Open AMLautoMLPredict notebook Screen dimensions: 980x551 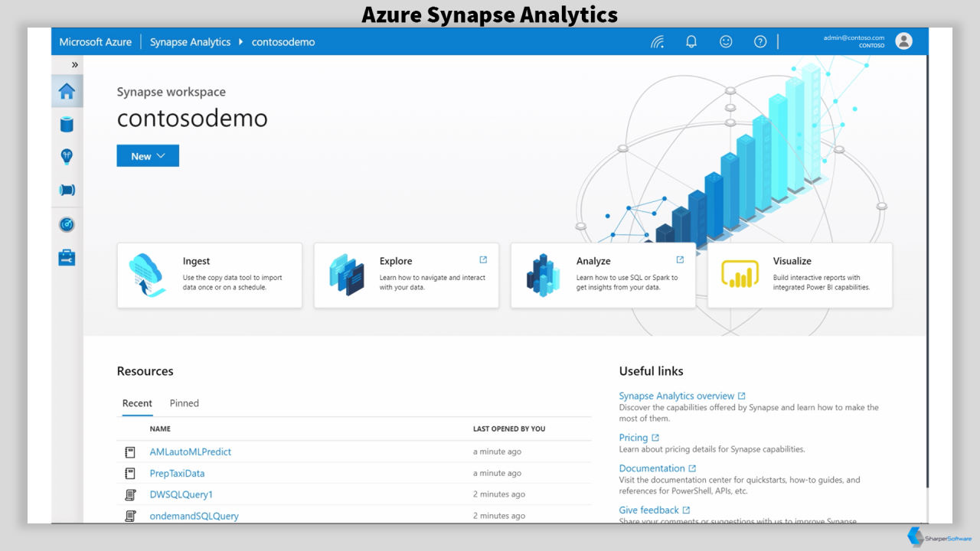[191, 452]
